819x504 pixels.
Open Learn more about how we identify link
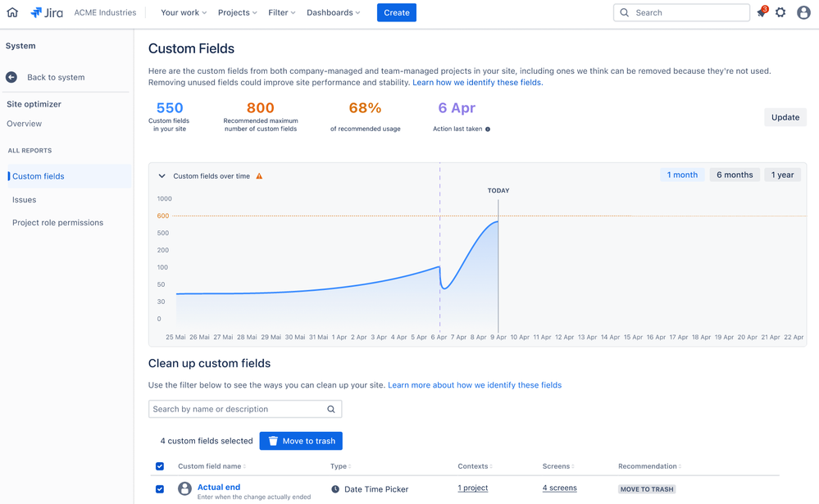pyautogui.click(x=475, y=385)
